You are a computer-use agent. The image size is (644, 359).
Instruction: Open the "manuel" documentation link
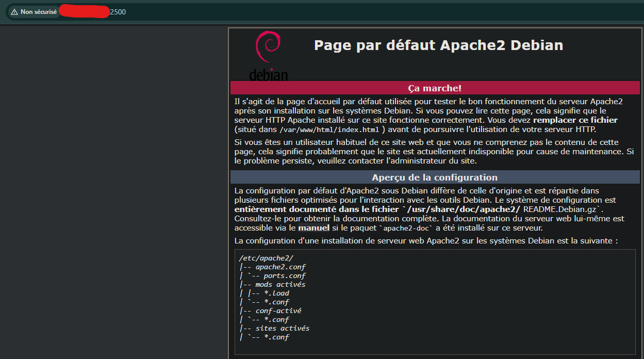tap(313, 227)
